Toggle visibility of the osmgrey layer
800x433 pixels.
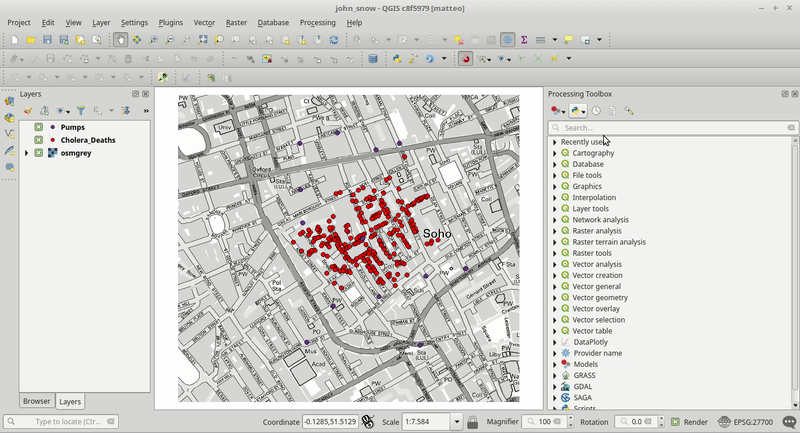[x=39, y=152]
